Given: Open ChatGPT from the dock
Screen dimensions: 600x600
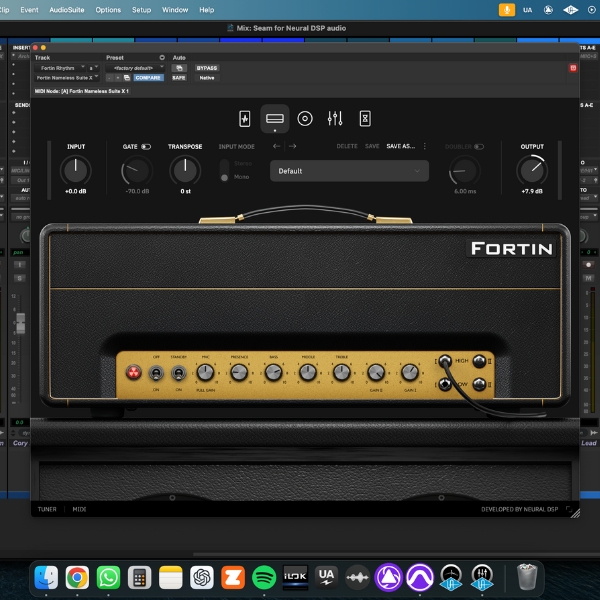Looking at the screenshot, I should point(202,577).
